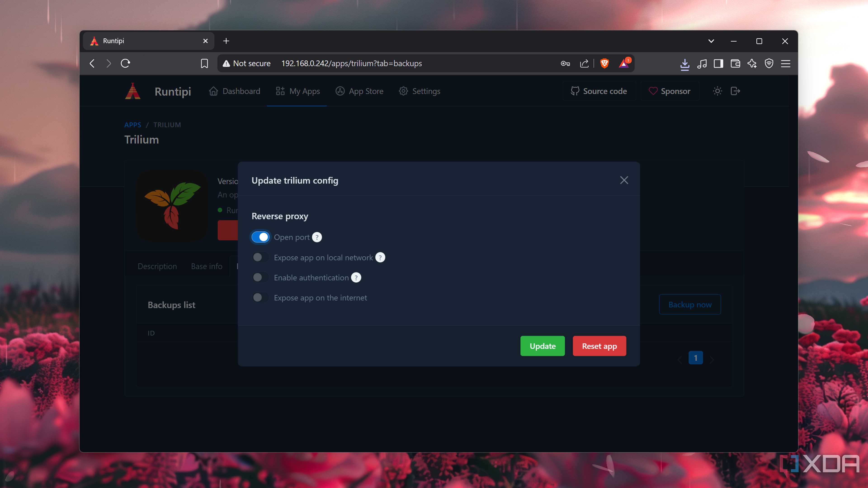The width and height of the screenshot is (868, 488).
Task: Open Settings from the navbar
Action: tap(420, 91)
